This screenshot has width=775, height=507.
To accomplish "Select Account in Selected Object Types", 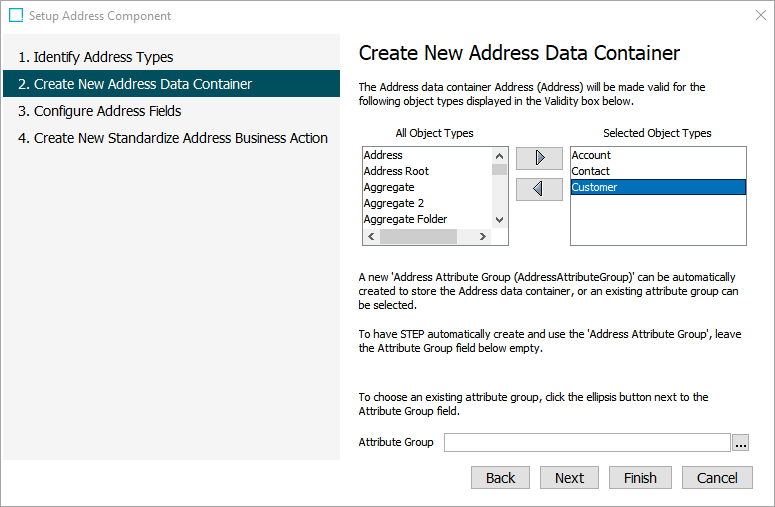I will 591,155.
